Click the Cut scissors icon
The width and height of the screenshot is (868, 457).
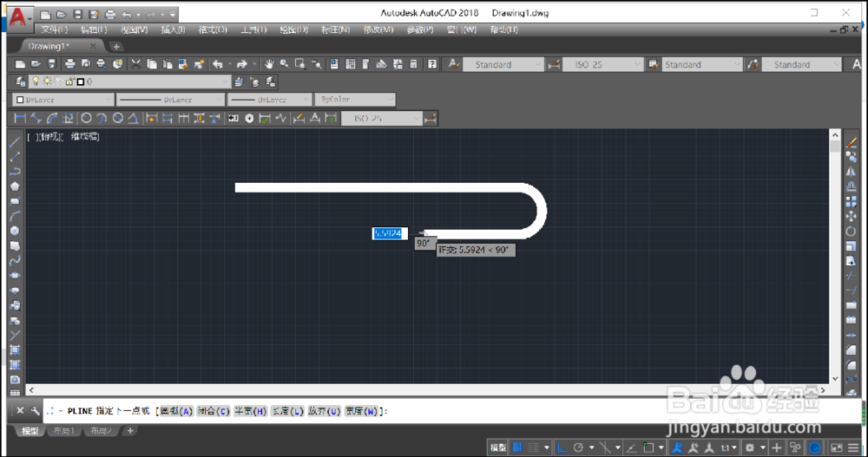click(135, 64)
